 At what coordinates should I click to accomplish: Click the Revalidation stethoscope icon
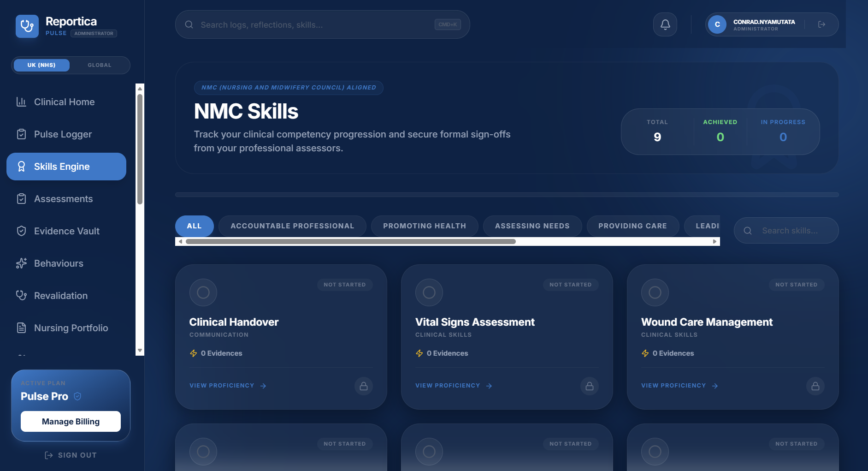pyautogui.click(x=21, y=296)
